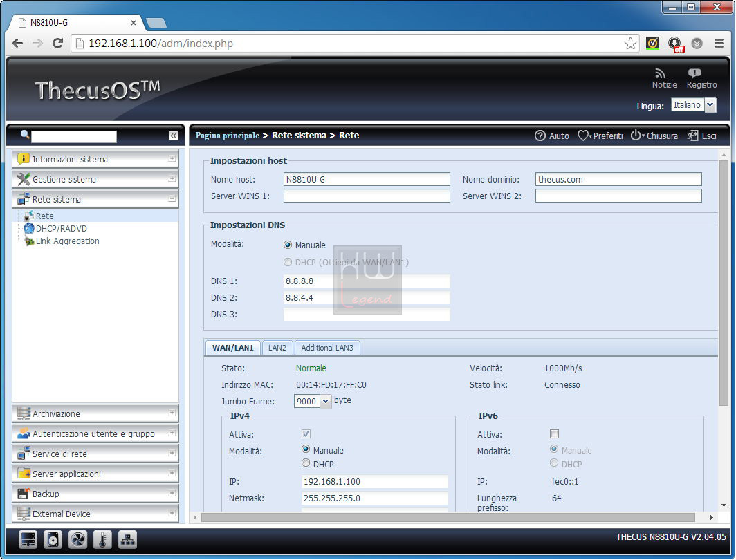Click the Aiuto help icon
The height and width of the screenshot is (560, 736).
click(x=540, y=136)
